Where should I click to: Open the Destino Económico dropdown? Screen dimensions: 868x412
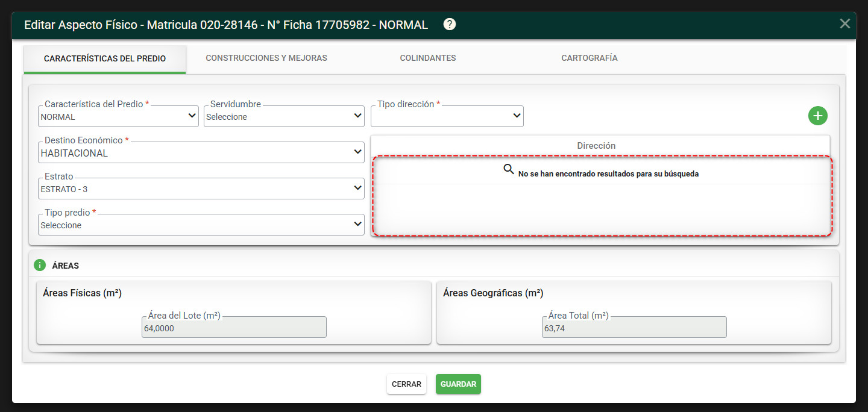pyautogui.click(x=201, y=152)
